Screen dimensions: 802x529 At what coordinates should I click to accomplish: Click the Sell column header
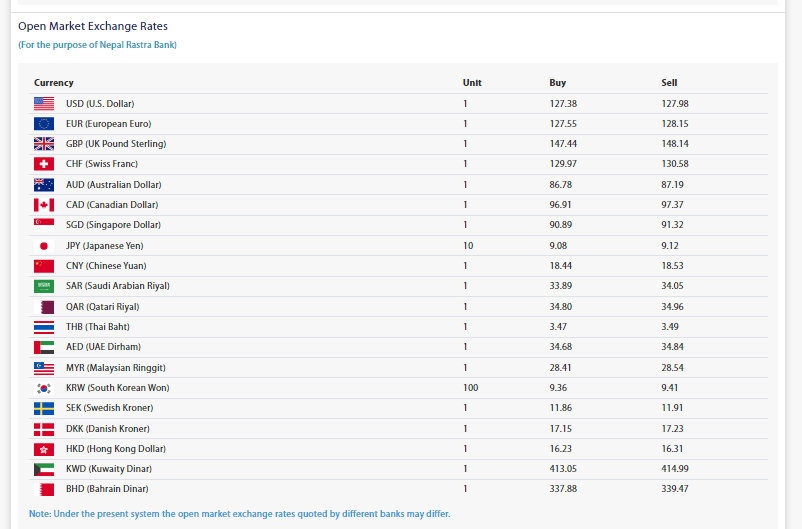(x=669, y=83)
